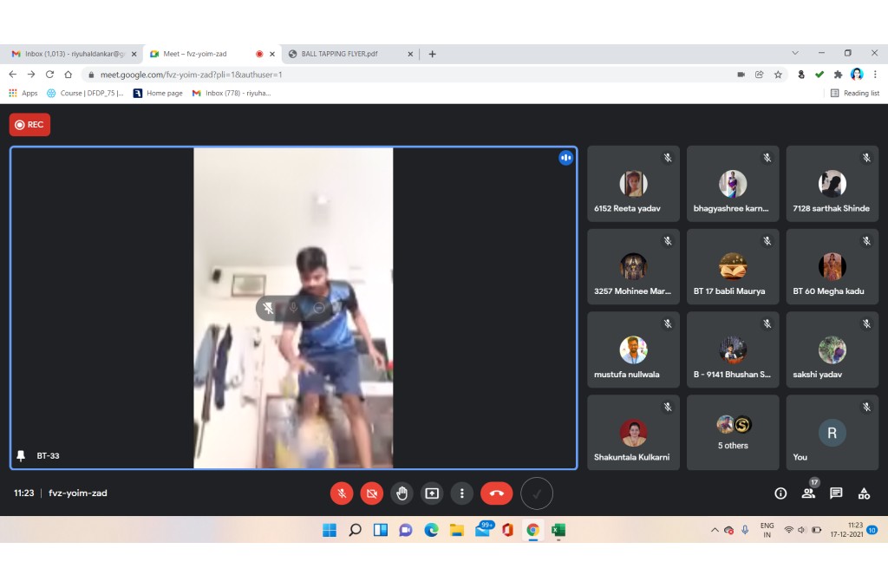The height and width of the screenshot is (588, 888).
Task: Raise hand in the meeting
Action: tap(402, 493)
